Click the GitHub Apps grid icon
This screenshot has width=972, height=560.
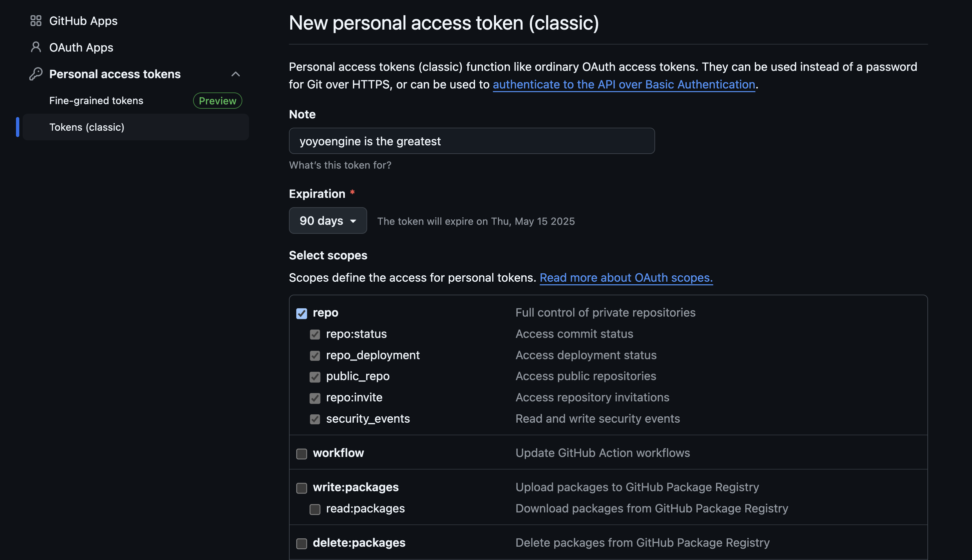coord(36,21)
